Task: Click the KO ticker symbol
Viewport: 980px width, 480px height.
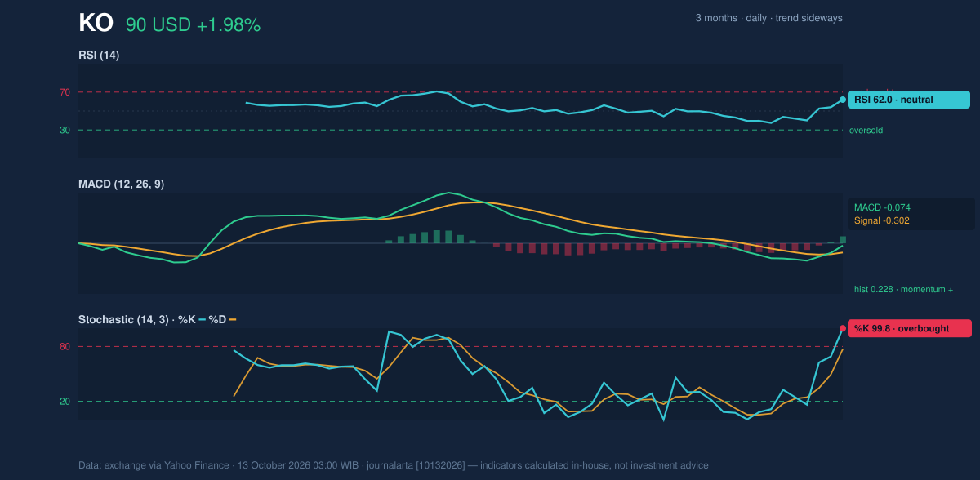Action: (x=96, y=23)
